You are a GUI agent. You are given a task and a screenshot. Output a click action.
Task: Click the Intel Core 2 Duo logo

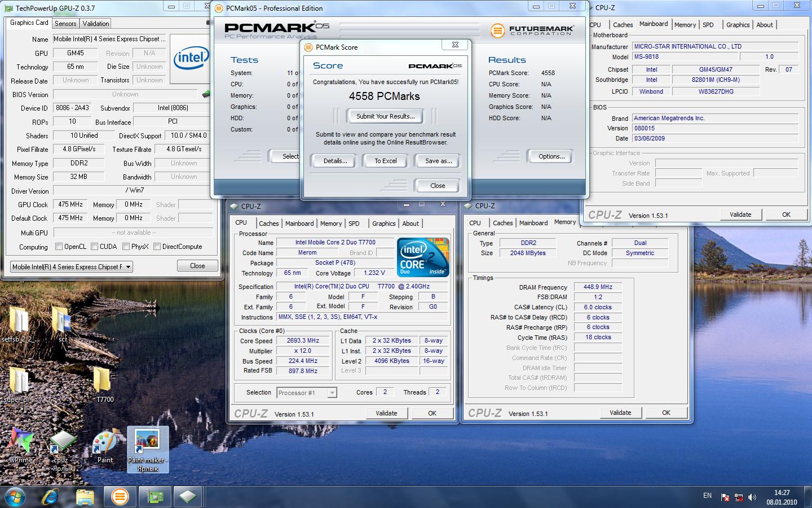(x=423, y=257)
